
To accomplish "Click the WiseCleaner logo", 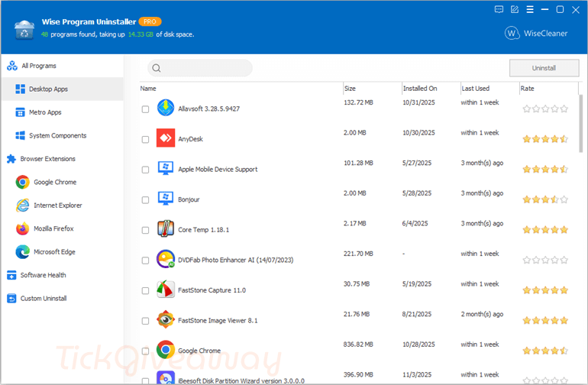I will (536, 34).
